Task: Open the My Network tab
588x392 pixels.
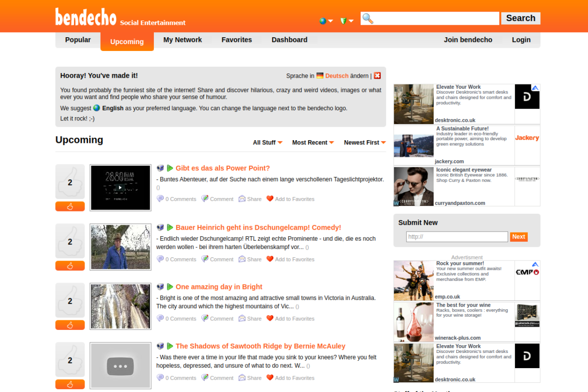Action: coord(182,40)
